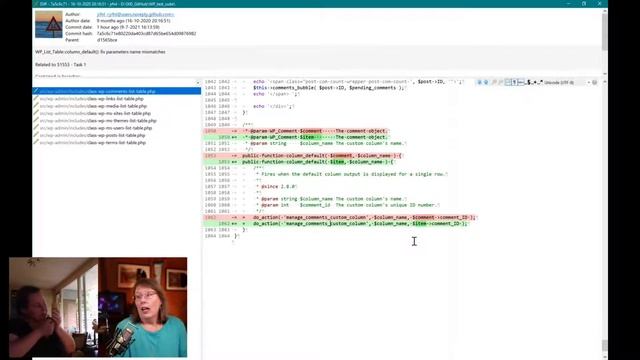Viewport: 640px width, 360px height.
Task: Click the diff view vertical scrollbar thumb
Action: [605, 345]
